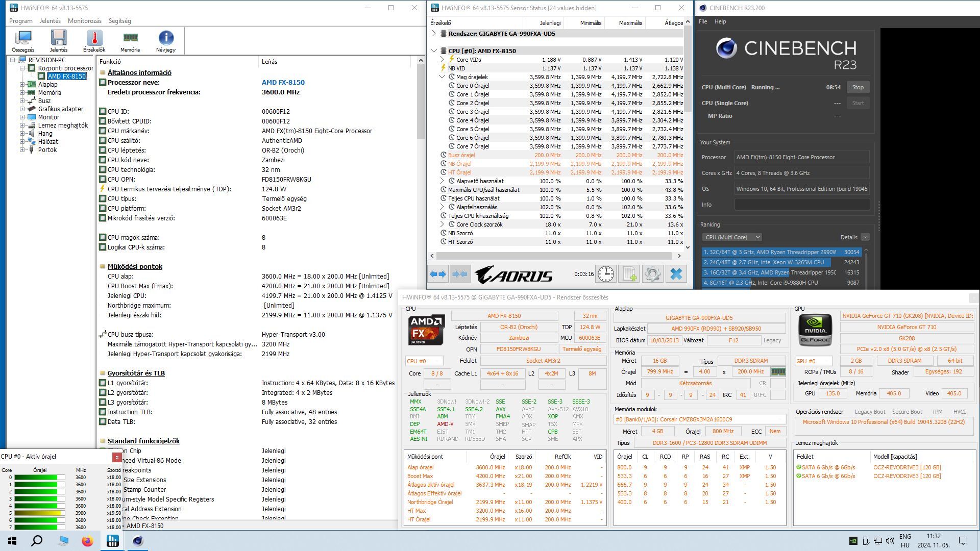This screenshot has height=551, width=980.
Task: Open the Összegzés summary toolbar icon
Action: pyautogui.click(x=23, y=41)
